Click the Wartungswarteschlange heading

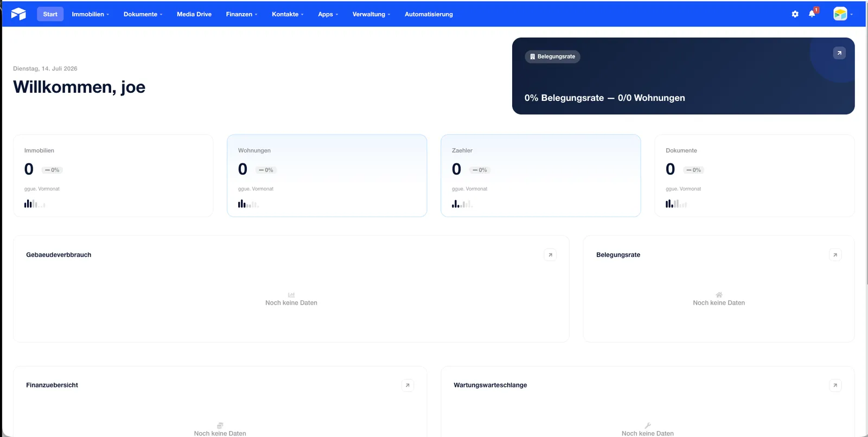point(490,385)
